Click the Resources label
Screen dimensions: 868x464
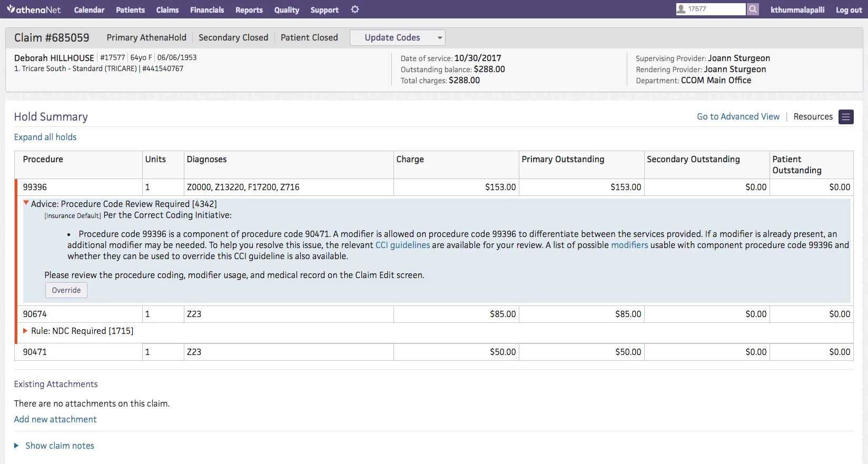(813, 116)
